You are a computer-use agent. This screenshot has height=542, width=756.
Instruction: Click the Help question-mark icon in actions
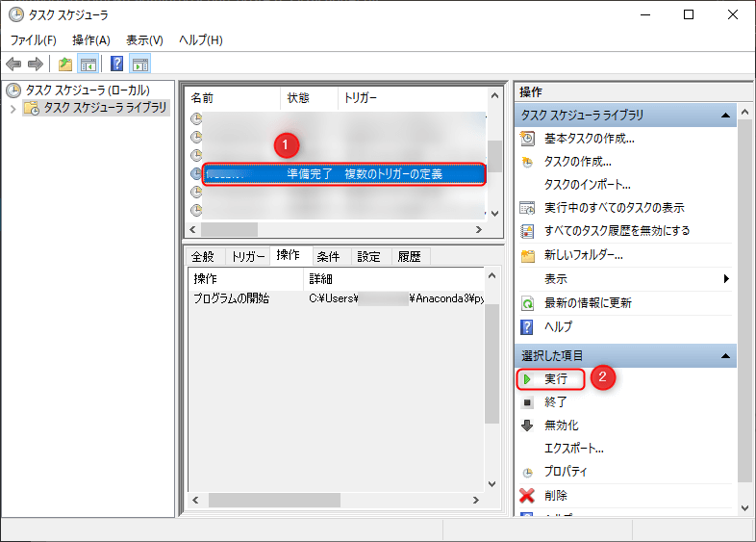point(527,327)
